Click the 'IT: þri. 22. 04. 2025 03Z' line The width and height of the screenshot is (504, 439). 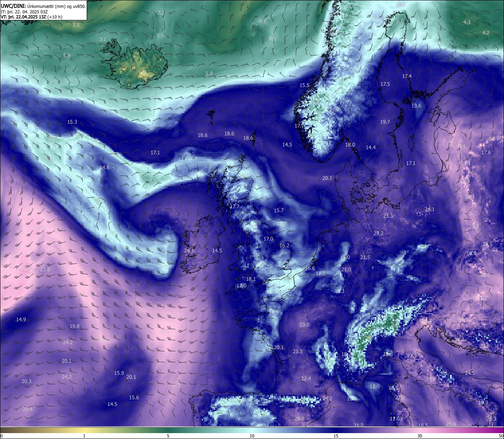pyautogui.click(x=24, y=12)
